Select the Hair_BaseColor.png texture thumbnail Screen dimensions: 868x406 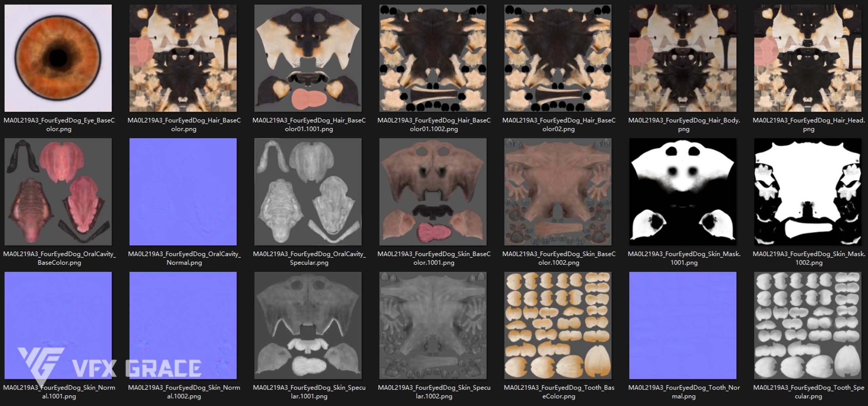[x=183, y=58]
